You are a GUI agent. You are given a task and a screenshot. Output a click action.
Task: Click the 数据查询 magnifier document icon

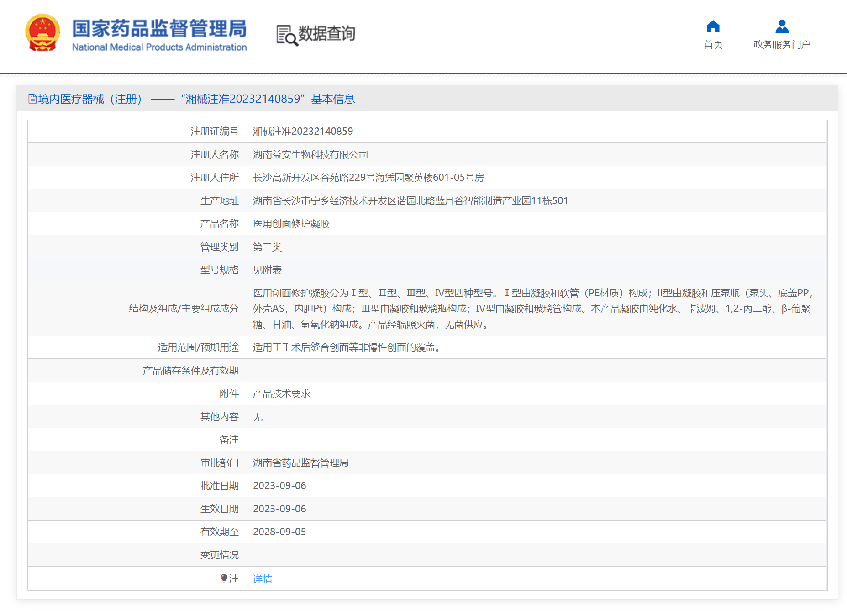click(x=286, y=35)
